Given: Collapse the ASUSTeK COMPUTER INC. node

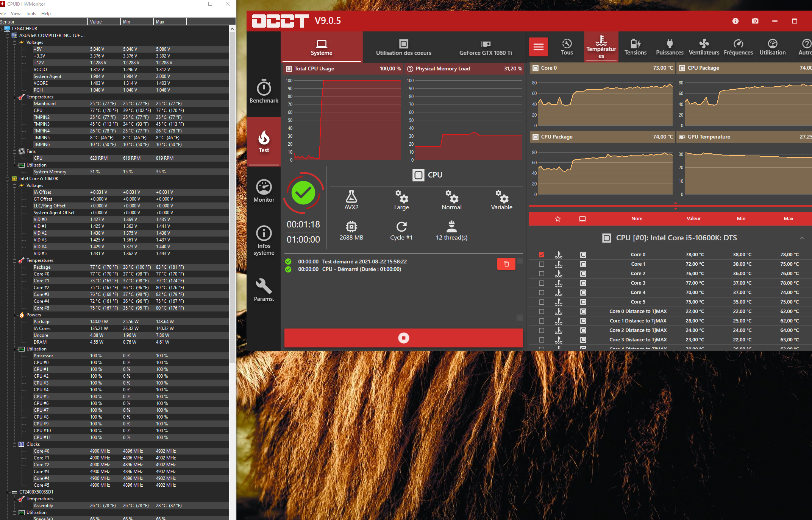Looking at the screenshot, I should tap(7, 36).
